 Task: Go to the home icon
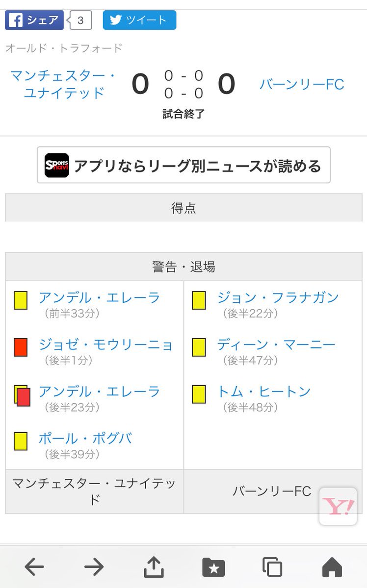(332, 567)
